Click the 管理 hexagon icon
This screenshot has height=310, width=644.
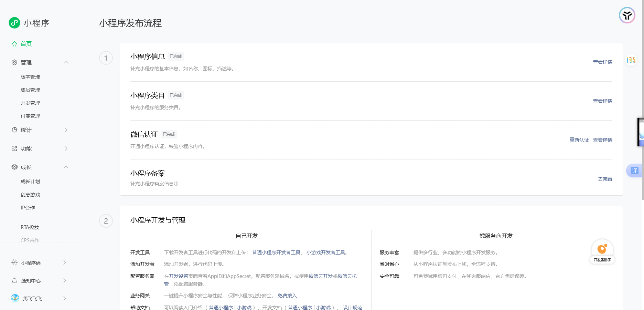(x=14, y=62)
